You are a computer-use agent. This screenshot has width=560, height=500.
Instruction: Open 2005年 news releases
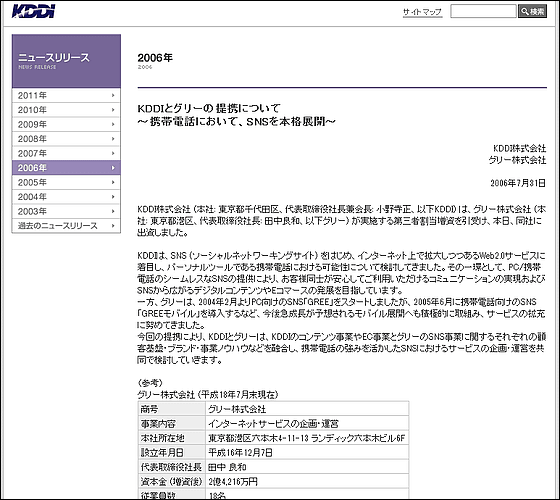click(66, 182)
